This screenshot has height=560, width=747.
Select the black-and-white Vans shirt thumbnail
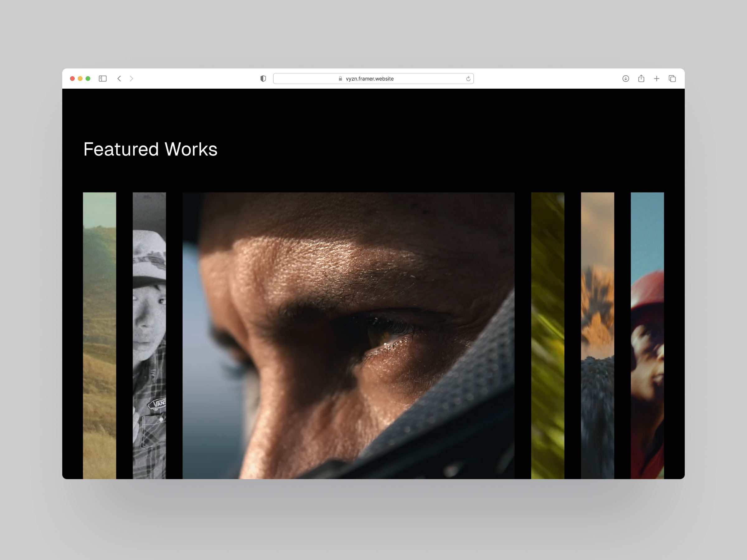(x=149, y=335)
